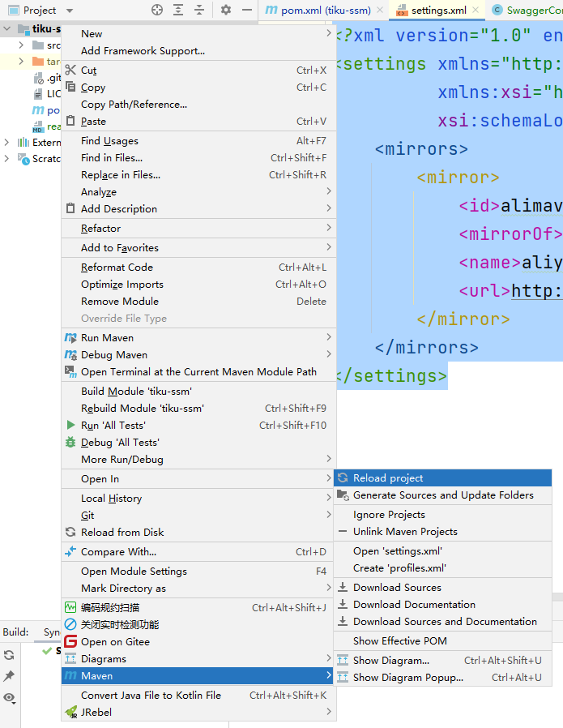Click the pin icon in Build panel
The width and height of the screenshot is (563, 728).
(x=9, y=676)
